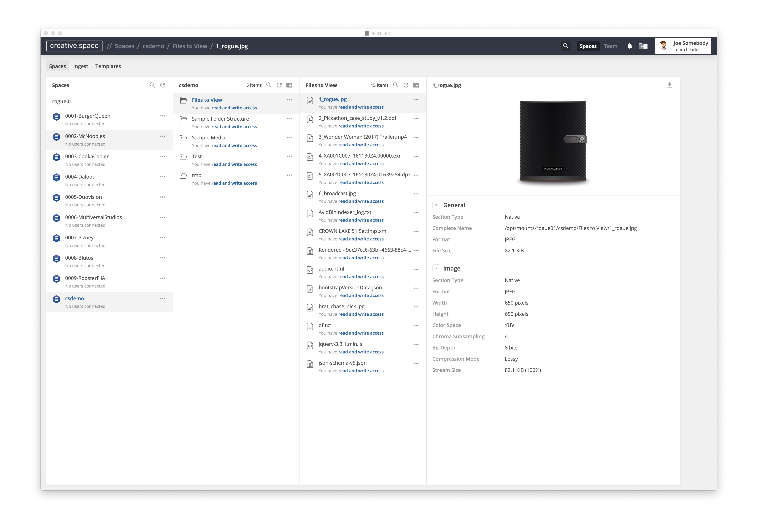Click csdemo in the breadcrumb path
Viewport: 763px width, 532px height.
pos(153,46)
